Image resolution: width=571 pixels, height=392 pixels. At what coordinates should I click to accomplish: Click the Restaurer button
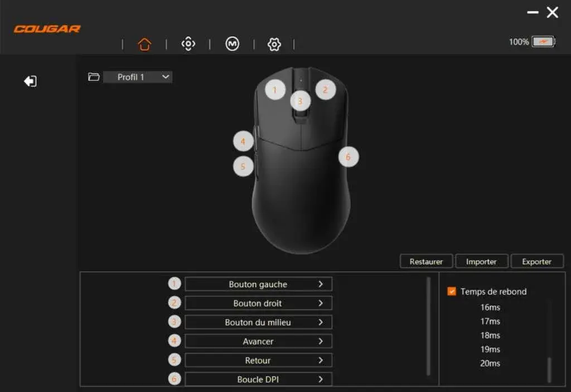425,261
